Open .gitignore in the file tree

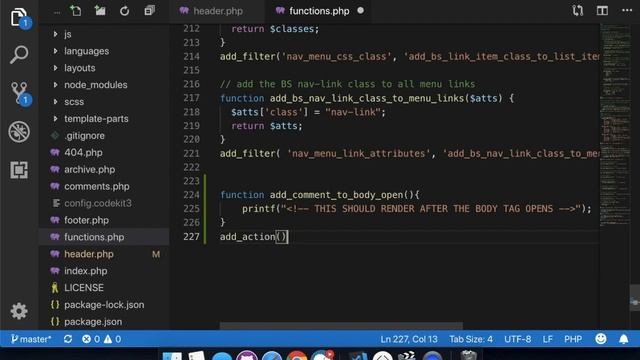coord(84,136)
